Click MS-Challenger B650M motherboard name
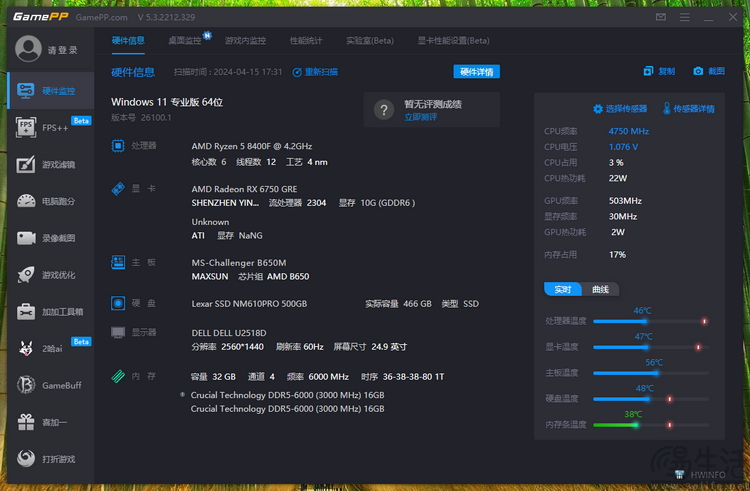 point(239,262)
